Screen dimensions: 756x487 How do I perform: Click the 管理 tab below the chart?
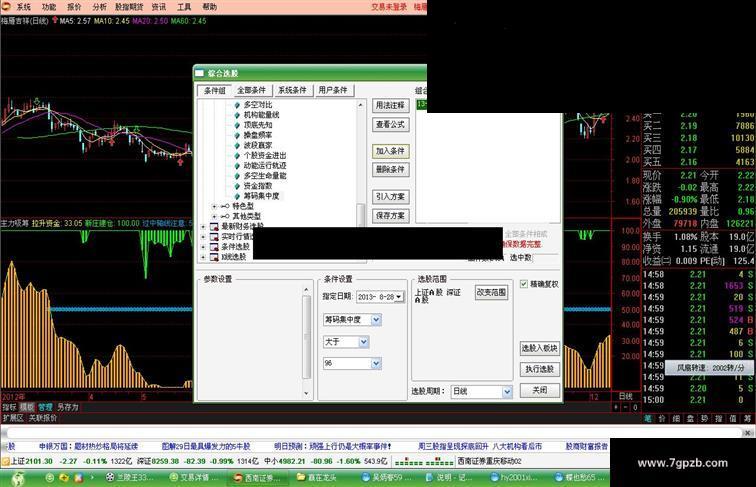point(45,407)
